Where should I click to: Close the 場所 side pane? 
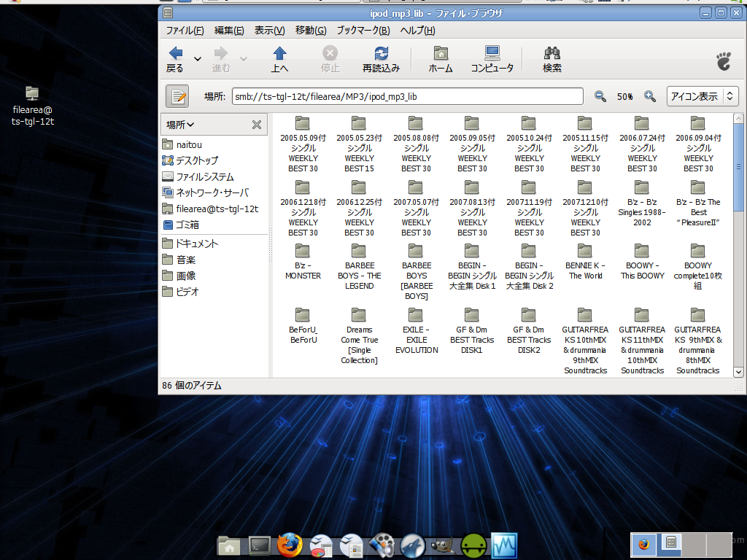[x=257, y=125]
